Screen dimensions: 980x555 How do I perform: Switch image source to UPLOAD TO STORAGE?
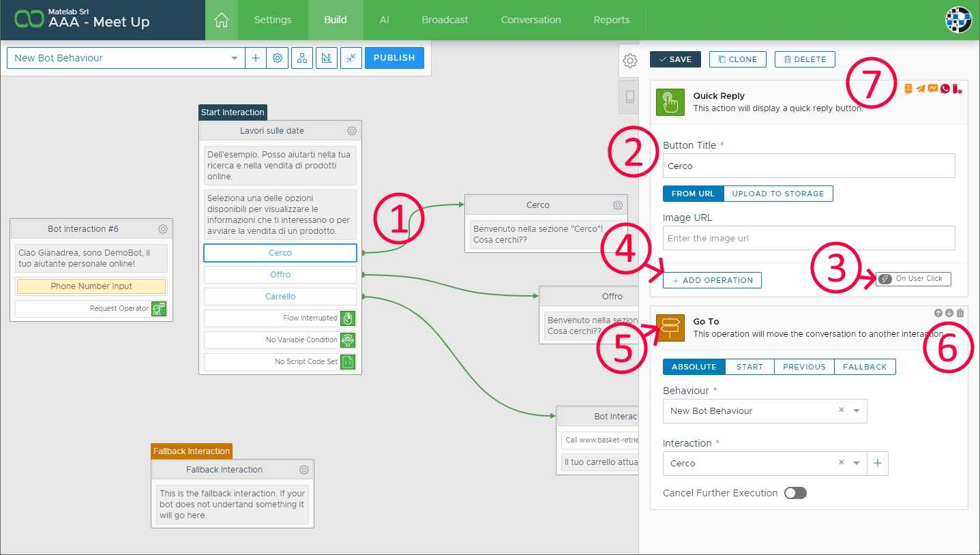pos(777,194)
